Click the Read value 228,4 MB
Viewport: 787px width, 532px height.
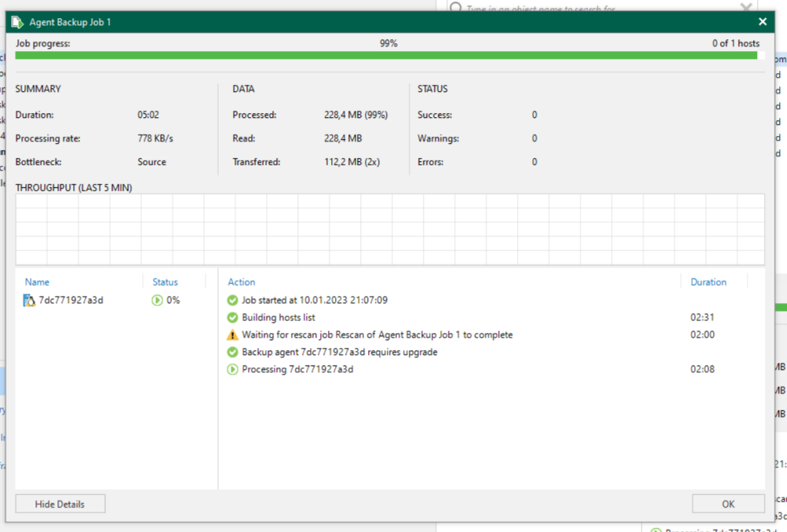pyautogui.click(x=343, y=139)
